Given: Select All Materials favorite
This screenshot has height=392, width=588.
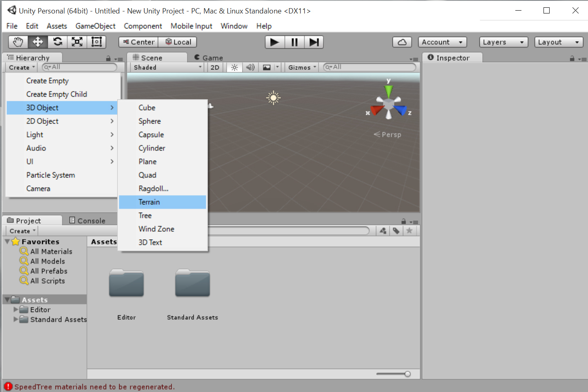Looking at the screenshot, I should 46,252.
